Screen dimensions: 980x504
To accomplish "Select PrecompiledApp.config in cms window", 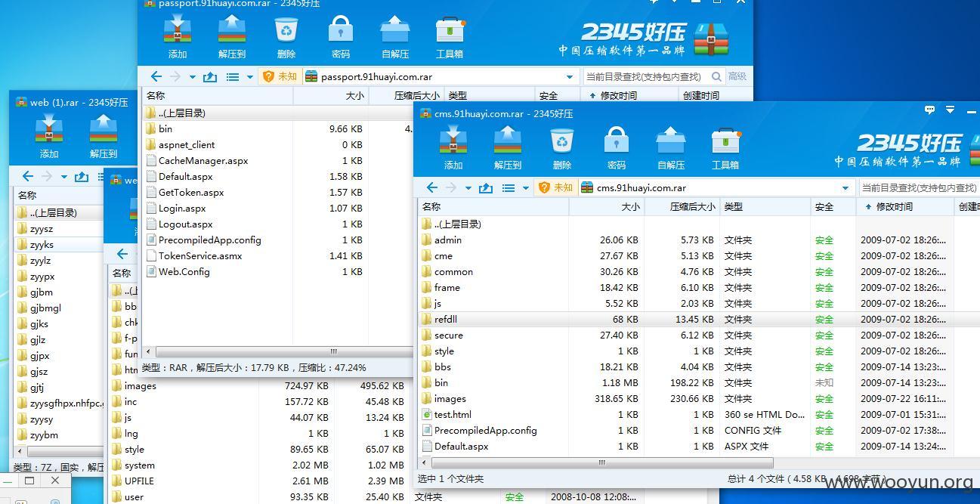I will (x=699, y=430).
